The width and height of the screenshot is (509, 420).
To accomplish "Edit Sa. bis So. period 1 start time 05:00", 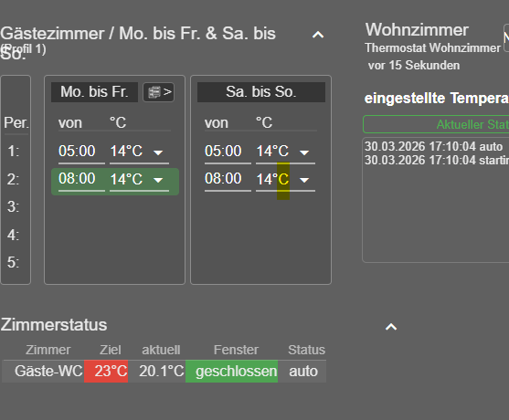I will click(228, 152).
